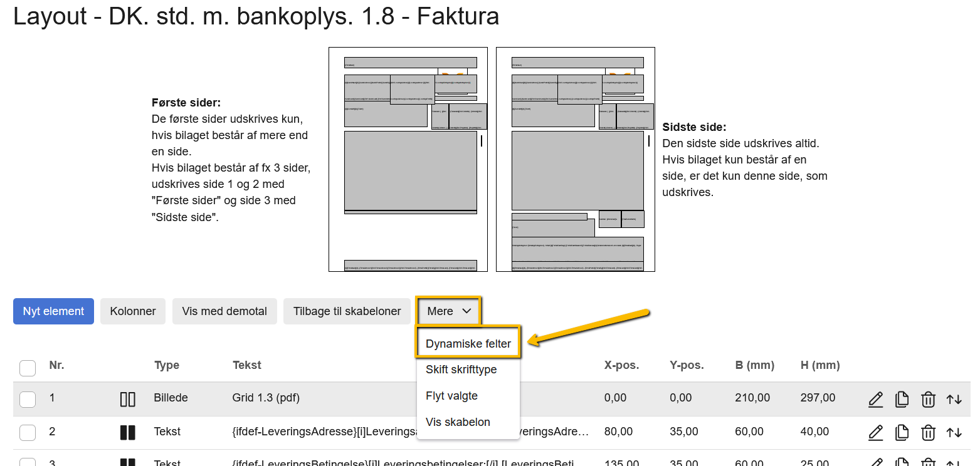This screenshot has width=980, height=466.
Task: Click the outlined page-type icon in row 1
Action: click(x=127, y=399)
